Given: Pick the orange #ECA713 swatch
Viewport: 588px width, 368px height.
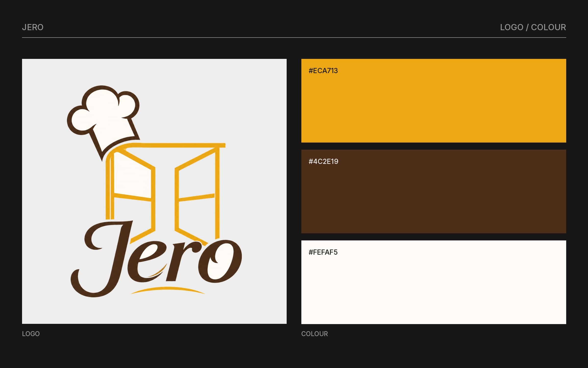Looking at the screenshot, I should (434, 101).
